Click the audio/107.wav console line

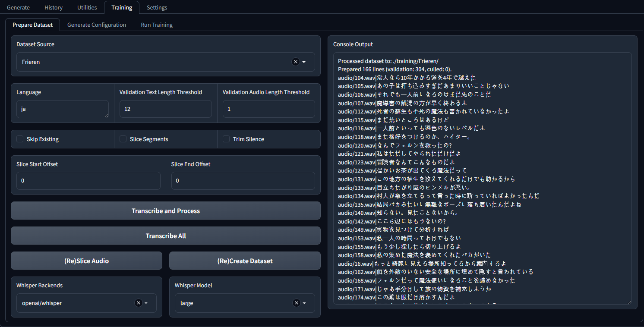click(x=402, y=103)
